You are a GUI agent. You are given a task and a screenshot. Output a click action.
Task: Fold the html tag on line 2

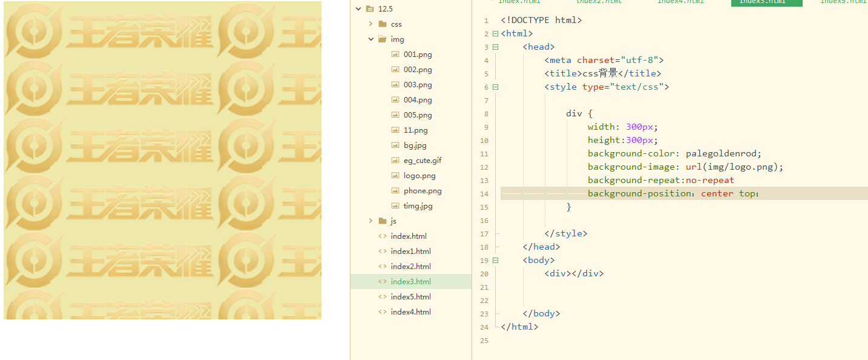pyautogui.click(x=495, y=34)
